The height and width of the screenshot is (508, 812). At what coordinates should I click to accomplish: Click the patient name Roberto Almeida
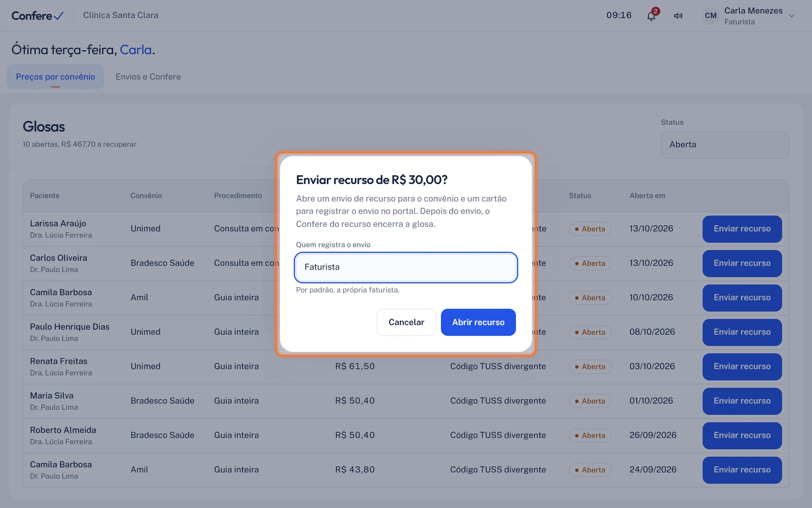tap(63, 430)
